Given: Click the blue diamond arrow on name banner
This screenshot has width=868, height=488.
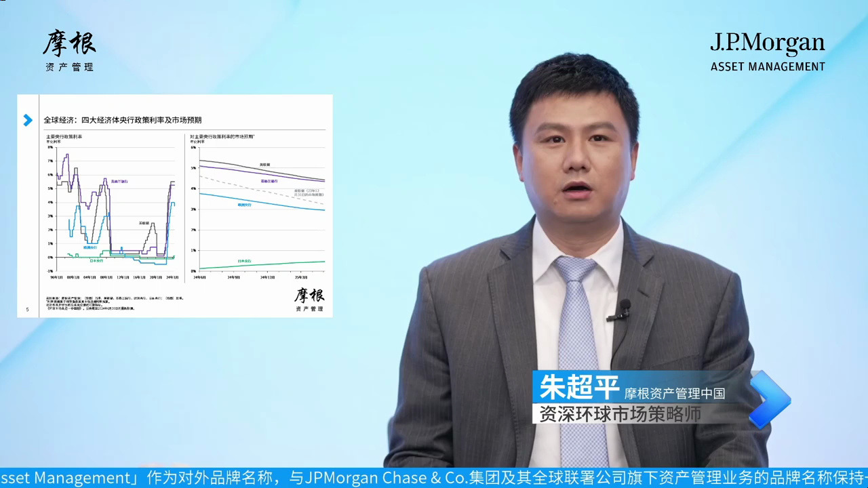Looking at the screenshot, I should pos(770,399).
